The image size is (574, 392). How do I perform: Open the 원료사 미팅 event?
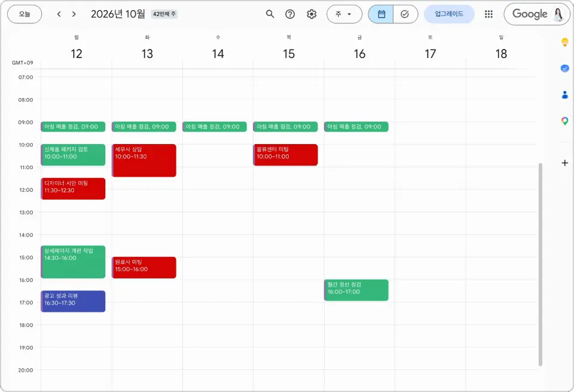[x=144, y=268]
